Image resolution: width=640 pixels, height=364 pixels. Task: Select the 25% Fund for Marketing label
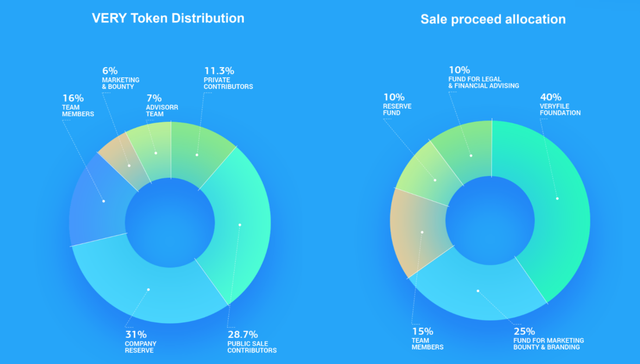(549, 339)
